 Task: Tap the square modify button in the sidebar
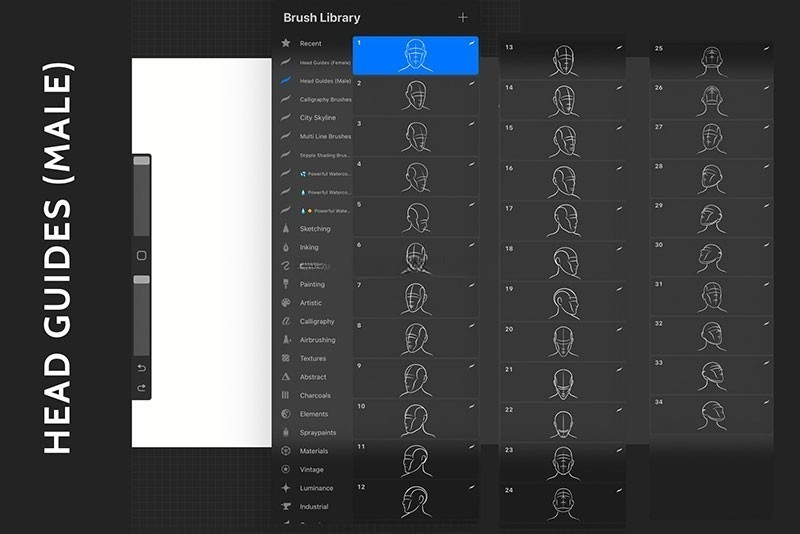pos(141,256)
